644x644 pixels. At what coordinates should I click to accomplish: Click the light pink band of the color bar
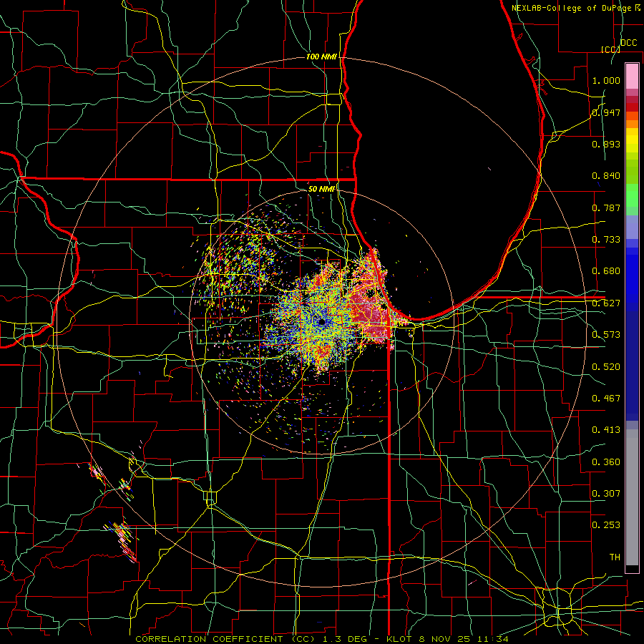(632, 76)
